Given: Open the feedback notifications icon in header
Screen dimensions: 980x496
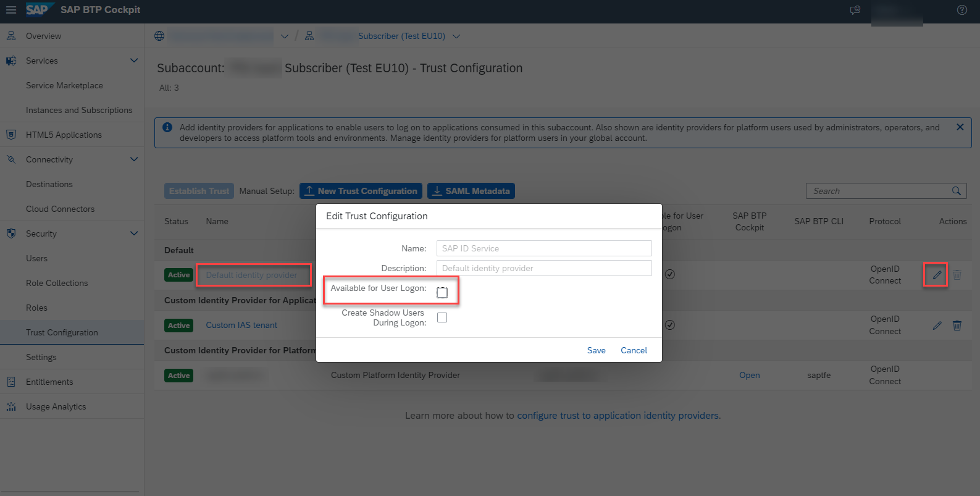Looking at the screenshot, I should coord(855,10).
